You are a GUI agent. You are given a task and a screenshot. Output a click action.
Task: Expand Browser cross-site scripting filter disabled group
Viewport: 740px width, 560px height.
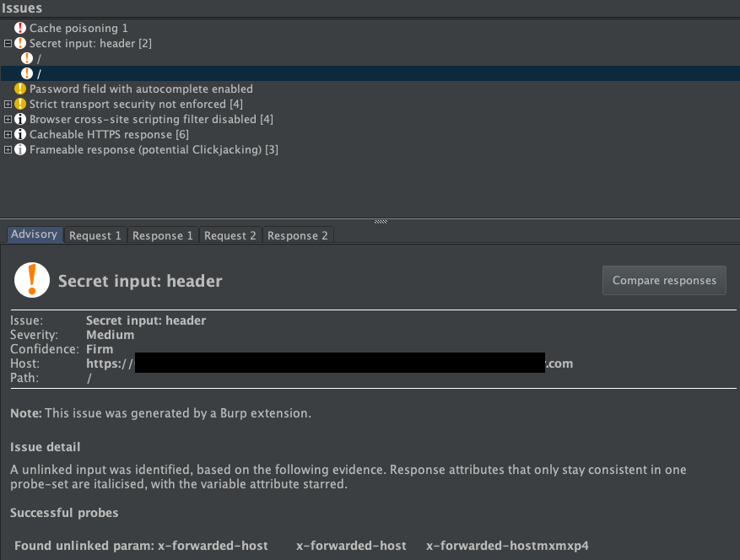point(8,119)
